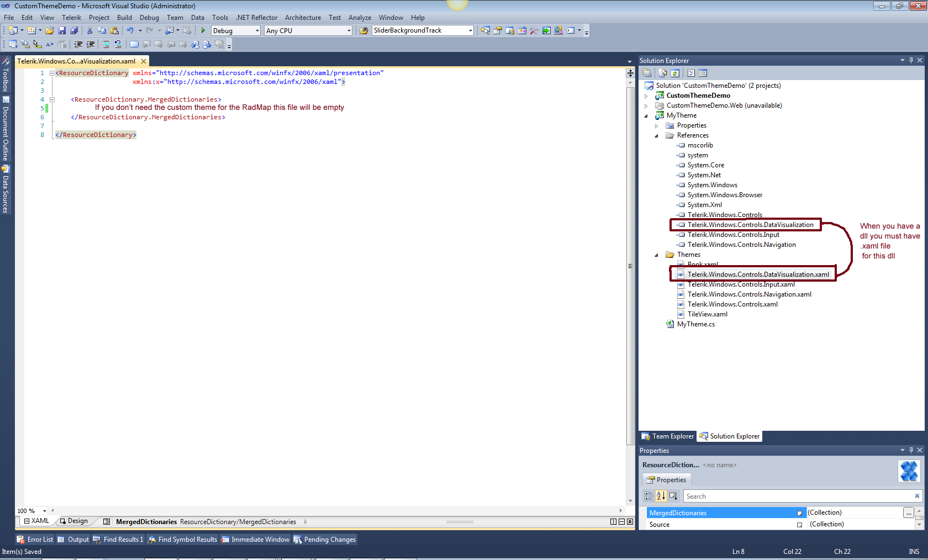Select Telerik.Windows.Controls.Navigation.xaml in Themes
The image size is (928, 560).
749,295
